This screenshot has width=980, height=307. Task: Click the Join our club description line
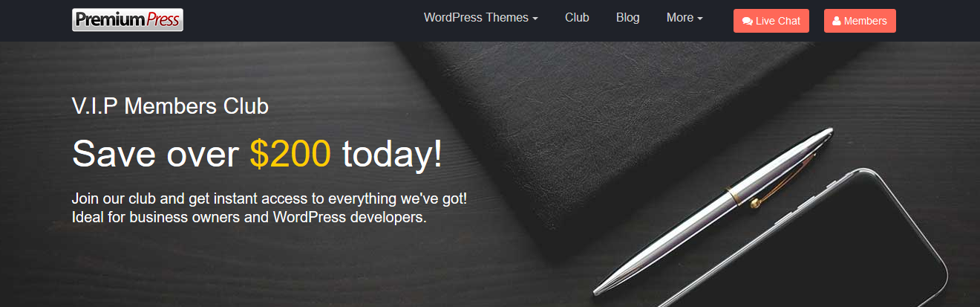269,200
